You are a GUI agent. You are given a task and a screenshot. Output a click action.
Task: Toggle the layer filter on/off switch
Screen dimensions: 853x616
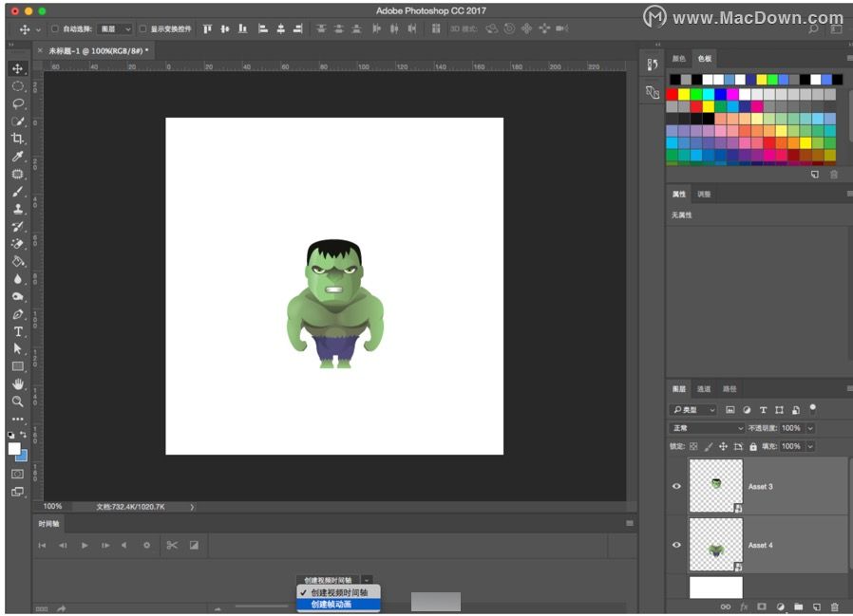point(813,408)
